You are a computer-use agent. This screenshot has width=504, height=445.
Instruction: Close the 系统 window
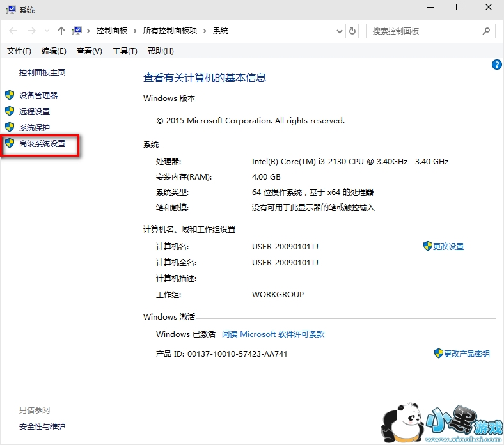coord(489,8)
